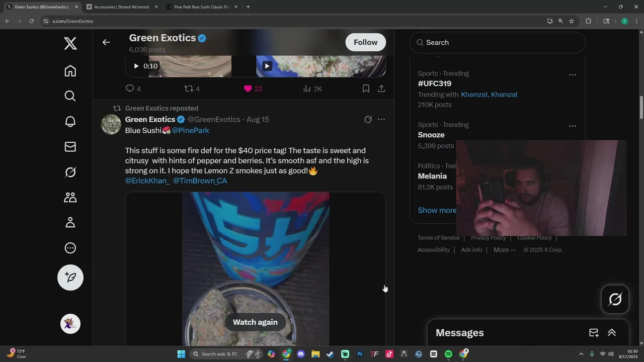
Task: Open the Melania trending topic
Action: click(432, 176)
